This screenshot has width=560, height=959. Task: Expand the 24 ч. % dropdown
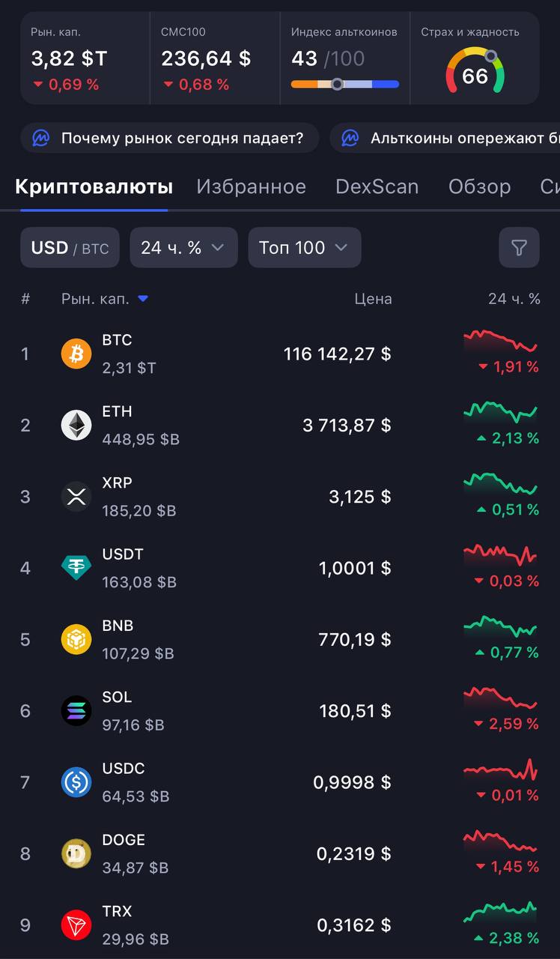[x=183, y=247]
